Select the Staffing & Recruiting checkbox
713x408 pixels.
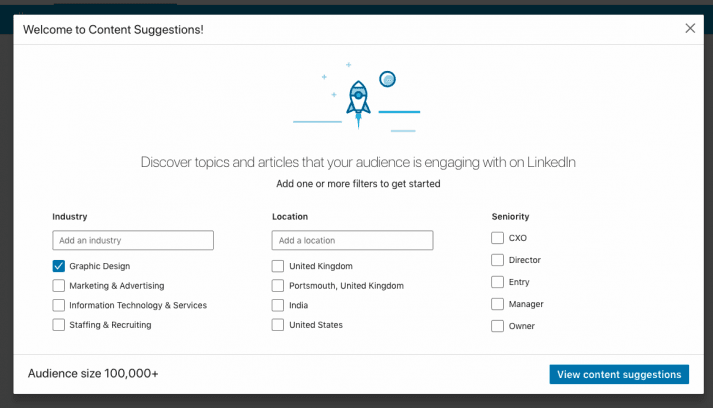click(x=59, y=325)
